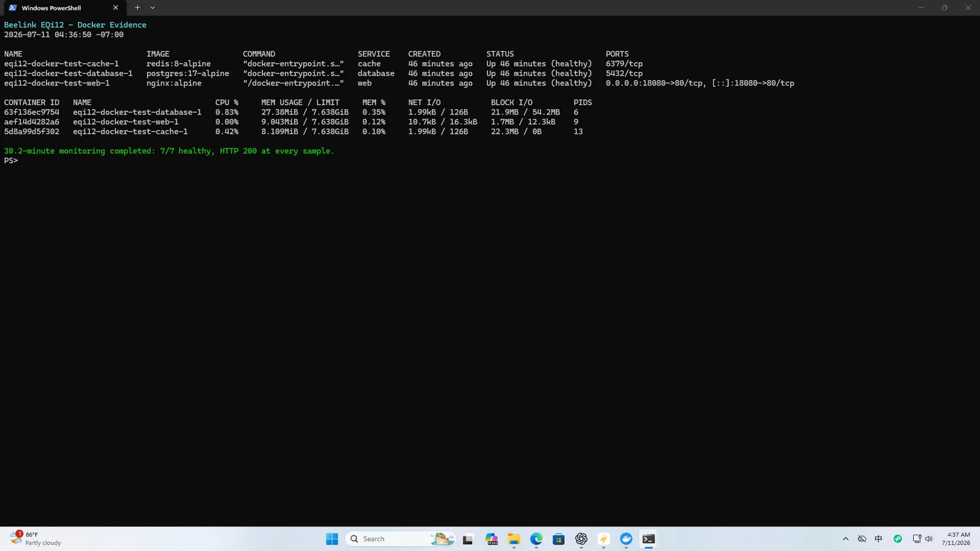The height and width of the screenshot is (551, 980).
Task: Close the Windows PowerShell tab
Action: 115,8
